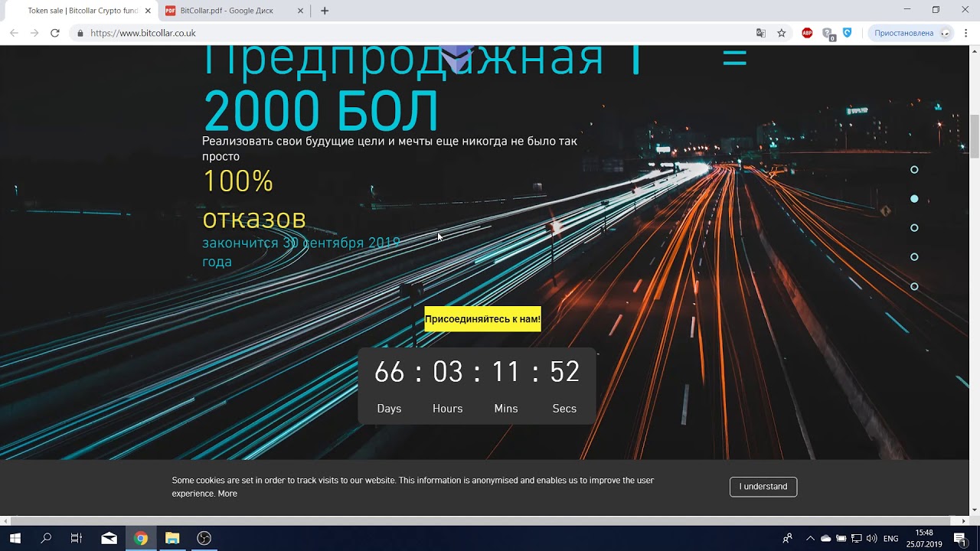
Task: Open the Adblock Plus extension
Action: click(807, 33)
